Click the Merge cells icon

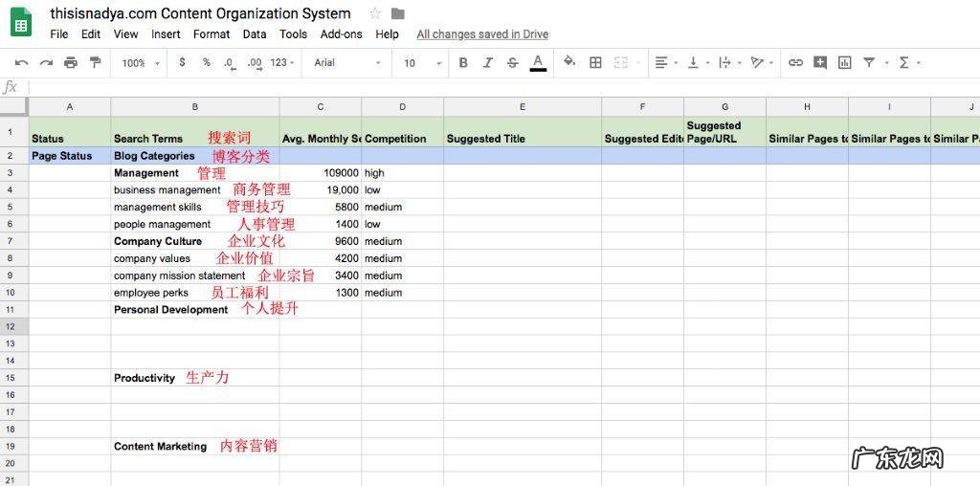(620, 62)
